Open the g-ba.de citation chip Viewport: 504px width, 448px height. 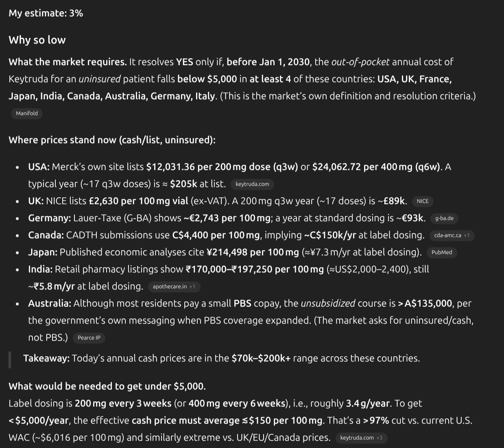tap(444, 218)
